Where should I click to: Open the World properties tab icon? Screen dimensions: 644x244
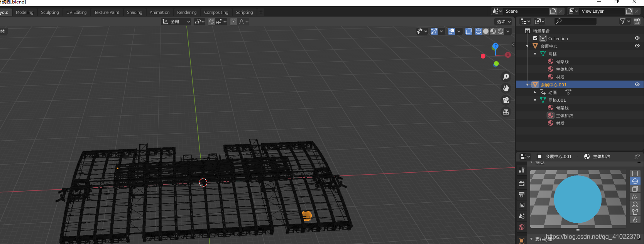tap(522, 227)
